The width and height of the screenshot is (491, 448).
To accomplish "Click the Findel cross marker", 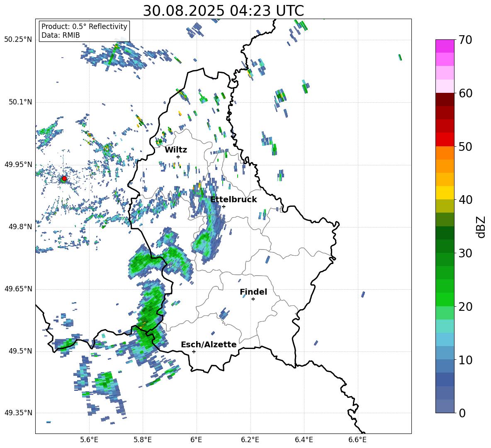I will coord(253,299).
